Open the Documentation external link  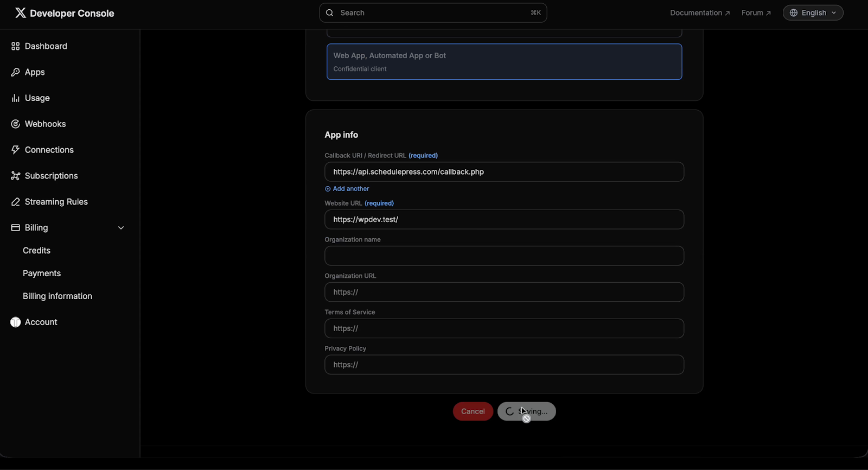tap(699, 13)
